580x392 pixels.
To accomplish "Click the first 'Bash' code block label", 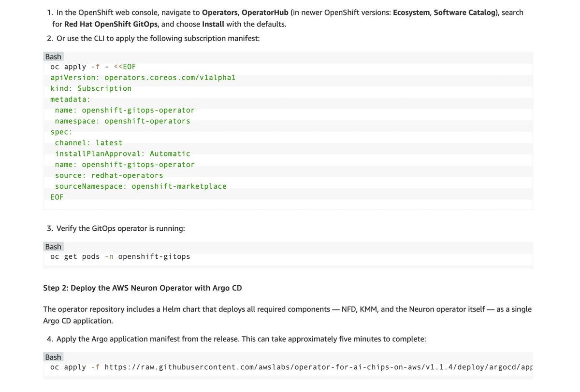I will (x=53, y=56).
